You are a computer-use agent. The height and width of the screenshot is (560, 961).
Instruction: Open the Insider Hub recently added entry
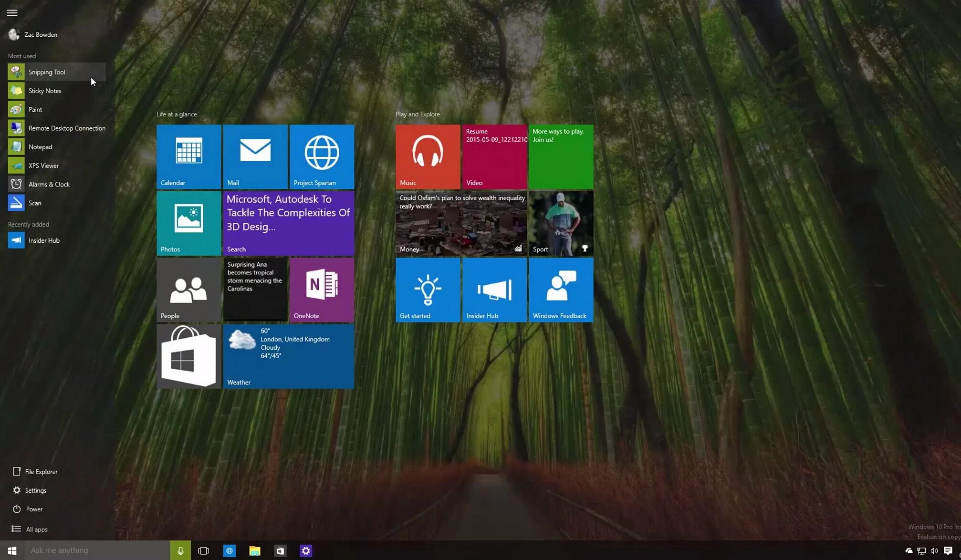(43, 240)
